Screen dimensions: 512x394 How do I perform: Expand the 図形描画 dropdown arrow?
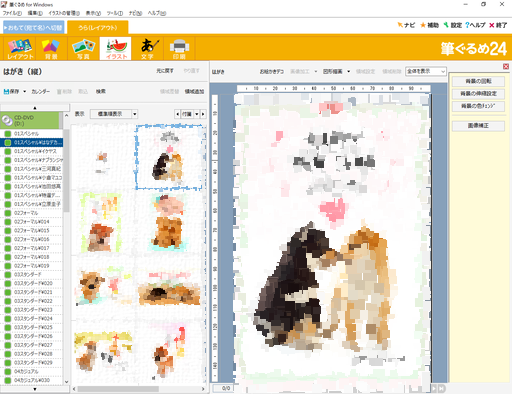tap(349, 71)
